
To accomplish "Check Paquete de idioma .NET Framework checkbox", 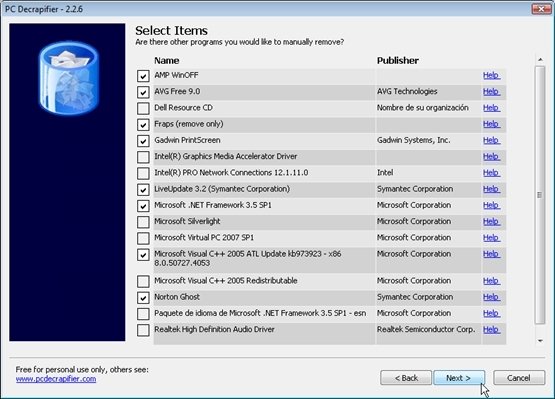I will [143, 314].
